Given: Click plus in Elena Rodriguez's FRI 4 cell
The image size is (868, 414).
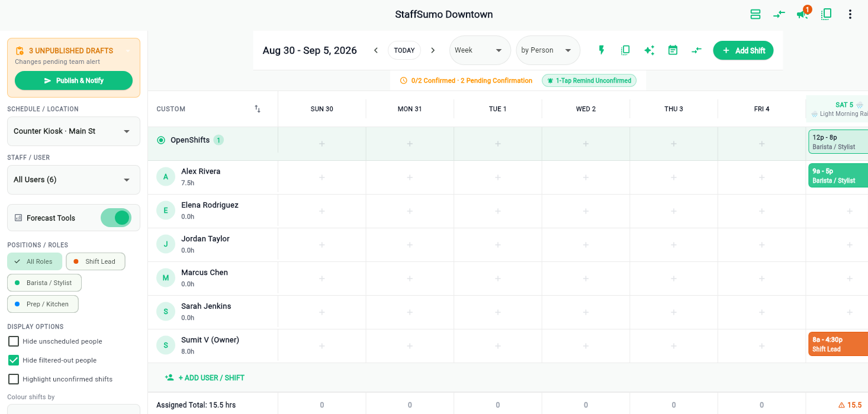Looking at the screenshot, I should pos(761,211).
